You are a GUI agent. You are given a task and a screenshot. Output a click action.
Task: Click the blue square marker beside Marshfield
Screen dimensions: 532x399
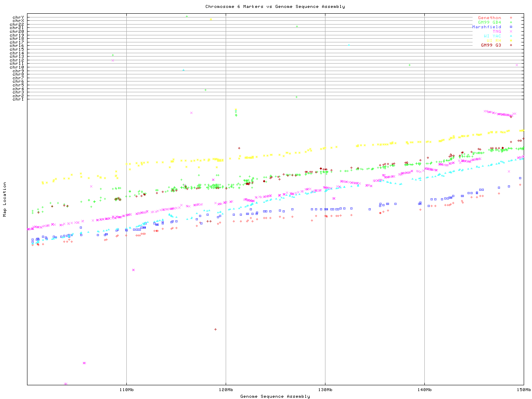click(511, 27)
